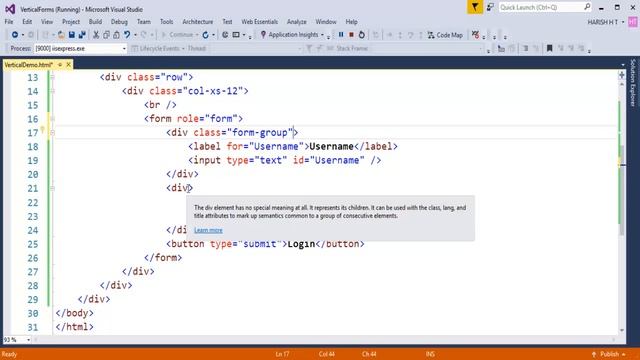Click the Undo arrow icon
Image resolution: width=640 pixels, height=360 pixels.
[127, 35]
